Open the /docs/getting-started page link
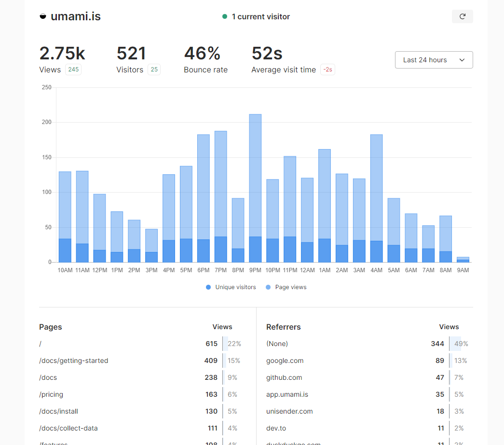This screenshot has width=504, height=445. 73,361
